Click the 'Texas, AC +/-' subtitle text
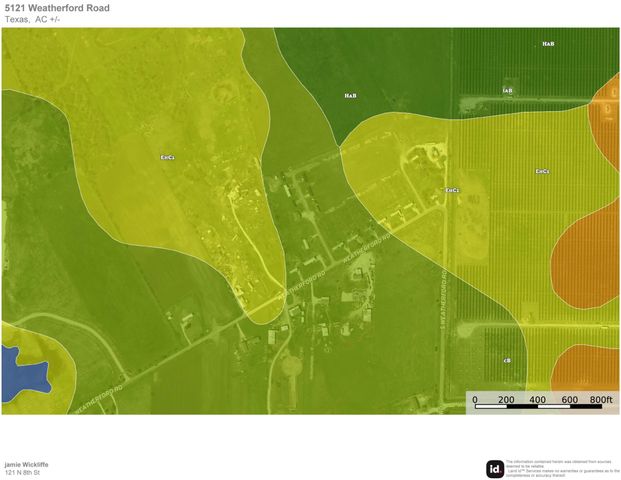The image size is (621, 480). click(x=32, y=20)
